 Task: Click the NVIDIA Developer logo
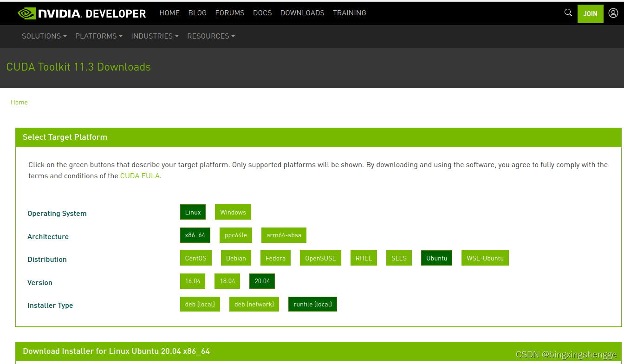82,13
